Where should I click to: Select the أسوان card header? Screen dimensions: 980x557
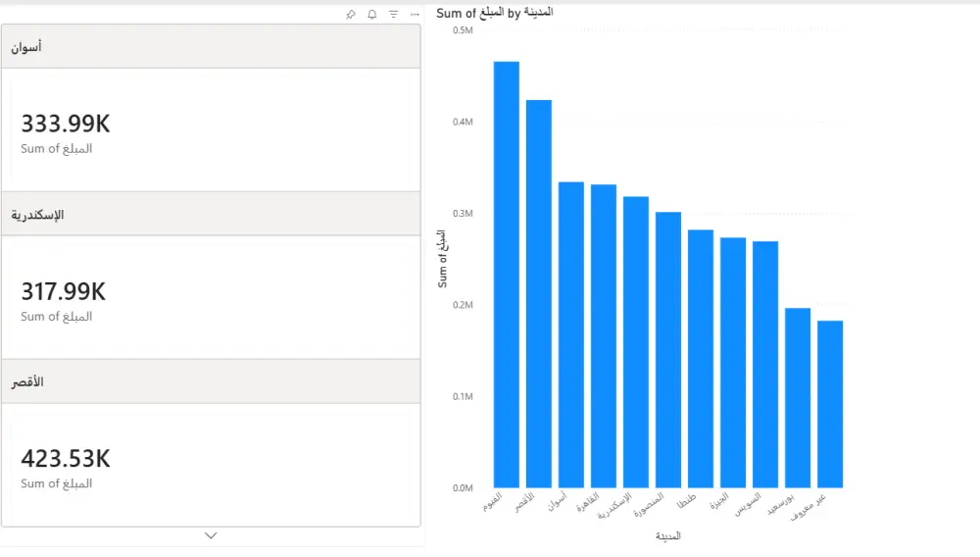click(211, 46)
